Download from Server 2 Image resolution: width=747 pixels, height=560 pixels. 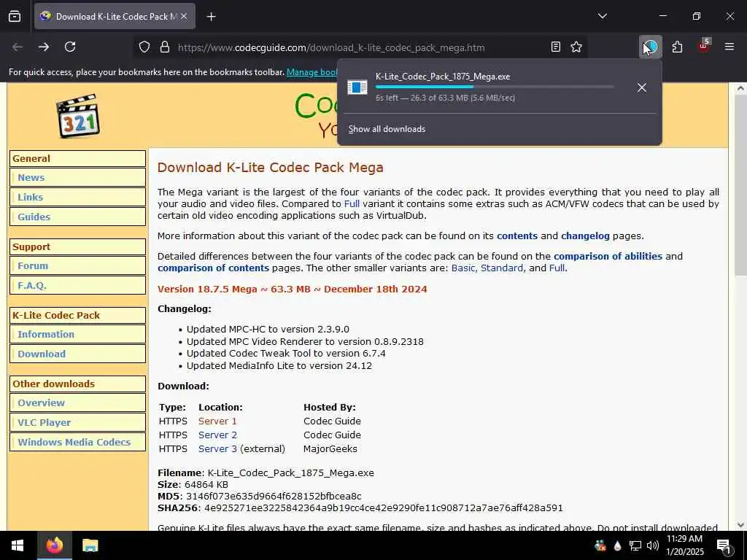217,435
